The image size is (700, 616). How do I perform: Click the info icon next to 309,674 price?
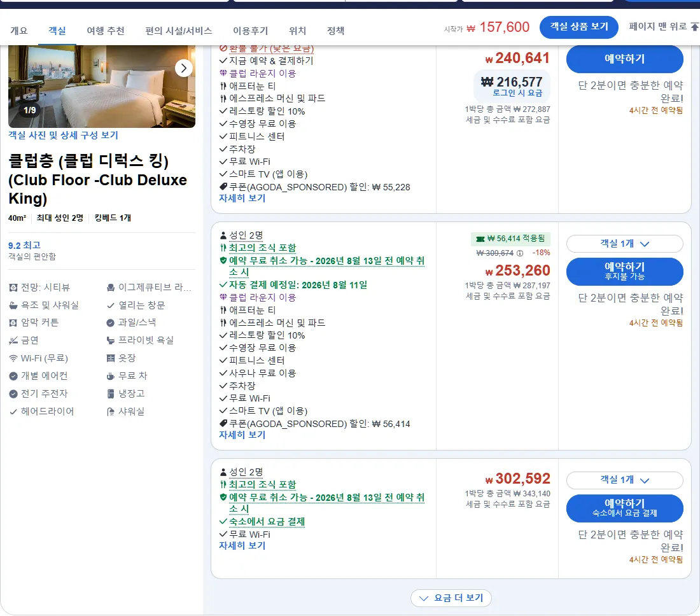click(520, 253)
